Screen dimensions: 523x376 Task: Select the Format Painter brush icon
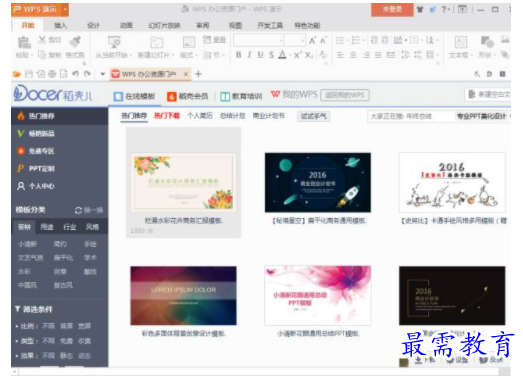click(75, 42)
